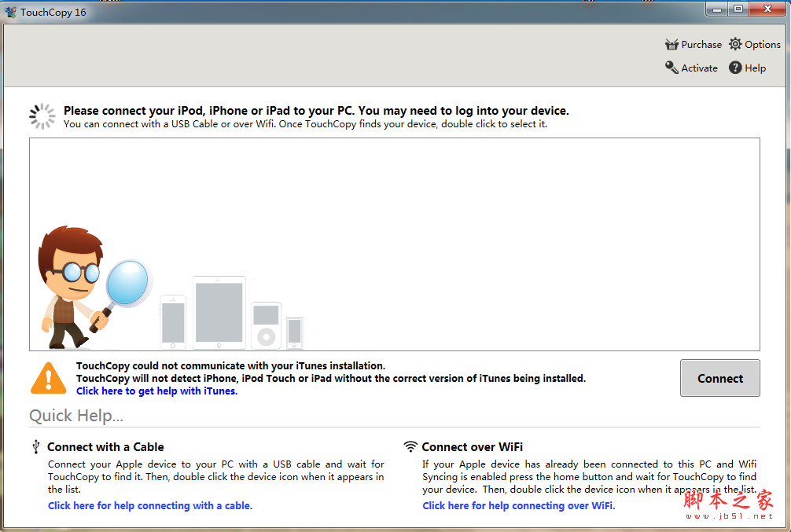This screenshot has height=532, width=791.
Task: Click the orange warning triangle icon
Action: click(49, 378)
